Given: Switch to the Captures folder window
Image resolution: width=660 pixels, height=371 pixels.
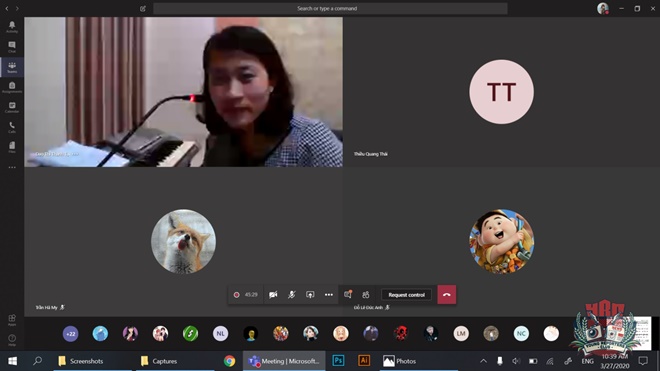Looking at the screenshot, I should tap(176, 361).
